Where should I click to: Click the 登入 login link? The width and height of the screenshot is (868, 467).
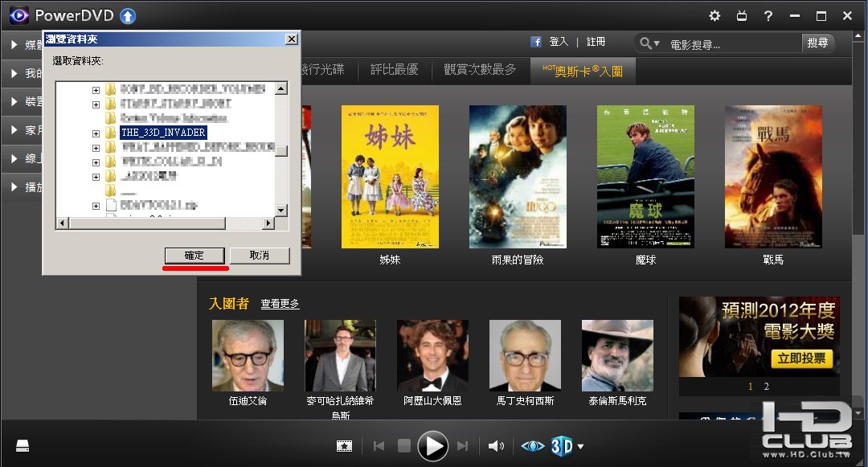559,42
